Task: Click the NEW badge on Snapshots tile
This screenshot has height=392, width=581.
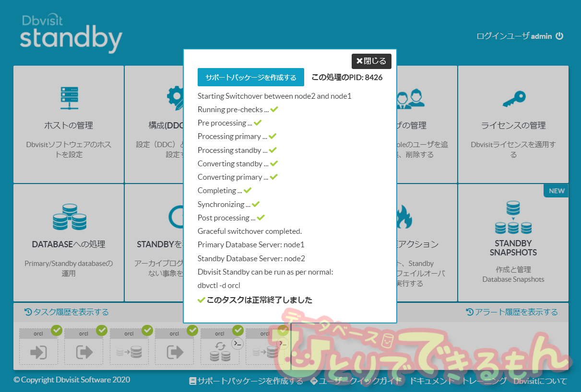Action: 556,191
